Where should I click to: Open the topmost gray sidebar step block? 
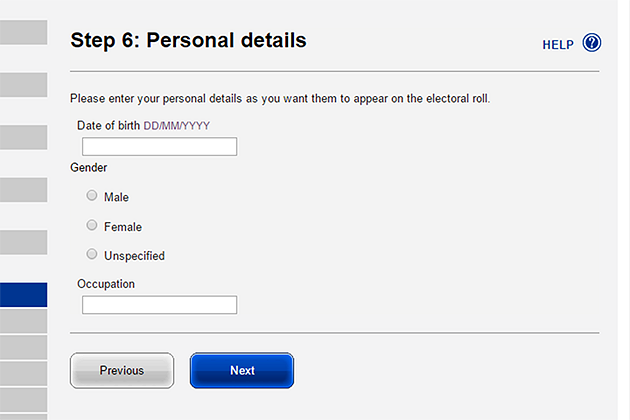(x=23, y=32)
